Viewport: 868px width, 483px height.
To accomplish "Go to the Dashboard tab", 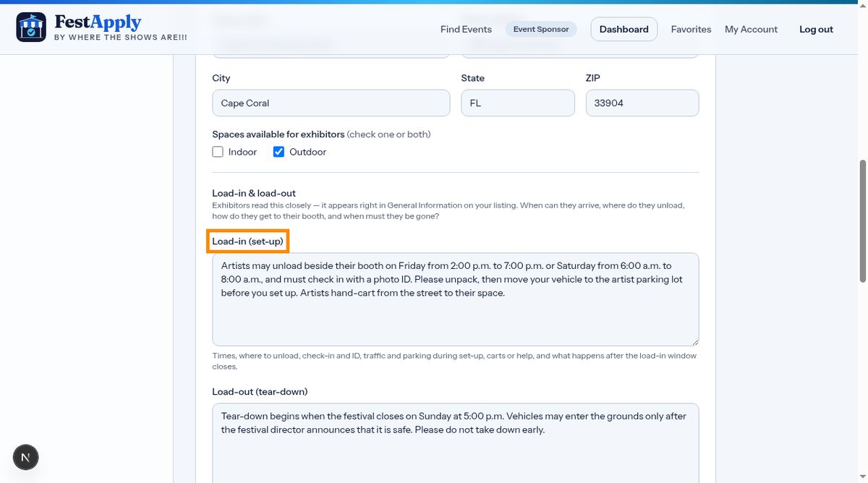I will pyautogui.click(x=624, y=30).
